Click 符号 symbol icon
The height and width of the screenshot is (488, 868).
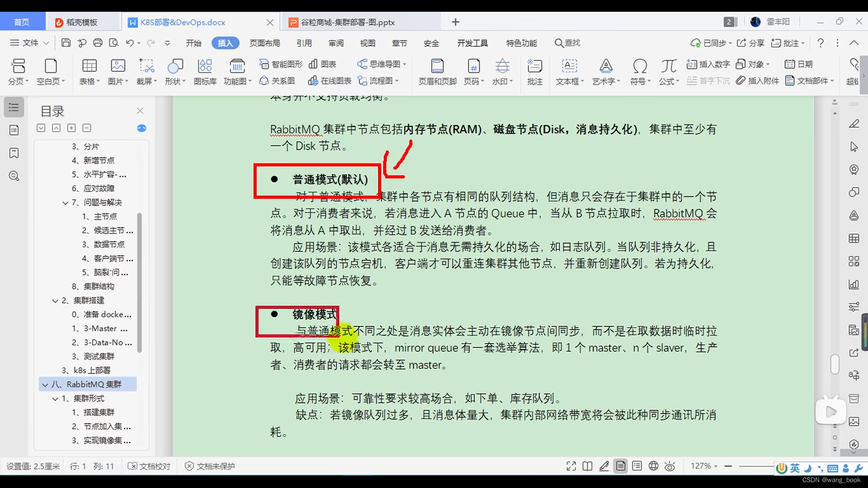click(x=640, y=72)
